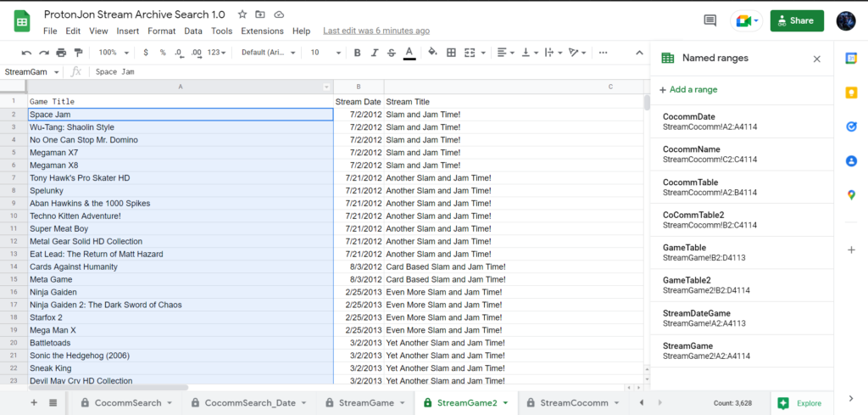Toggle Italic formatting
This screenshot has width=868, height=415.
[x=374, y=53]
